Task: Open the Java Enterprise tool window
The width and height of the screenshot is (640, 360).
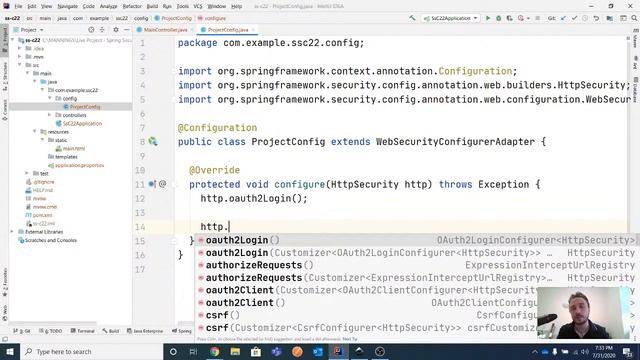Action: 145,331
